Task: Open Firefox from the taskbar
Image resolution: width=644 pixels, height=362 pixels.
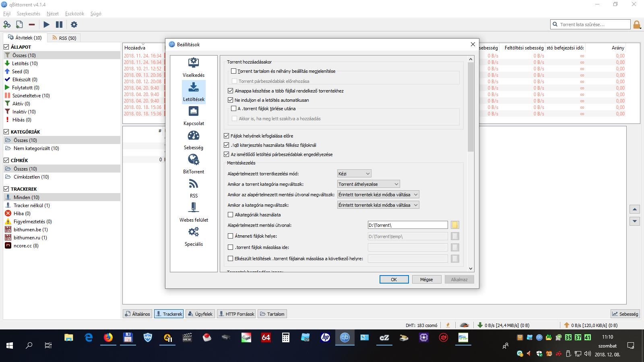Action: pos(108,337)
